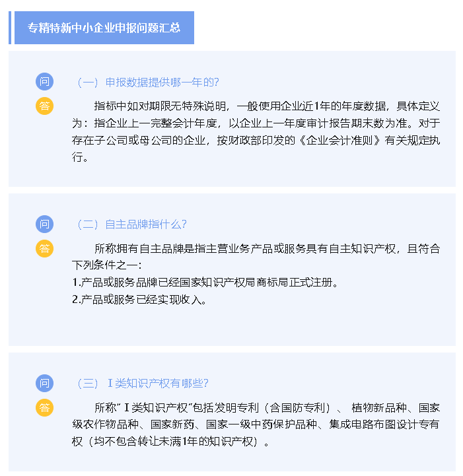Open question （一）申报数据提供哪一年的?

pos(147,83)
